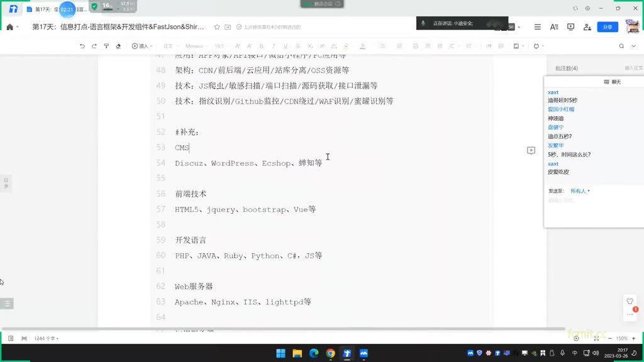Click the 聊天 chat panel header
644x362 pixels.
pyautogui.click(x=613, y=82)
